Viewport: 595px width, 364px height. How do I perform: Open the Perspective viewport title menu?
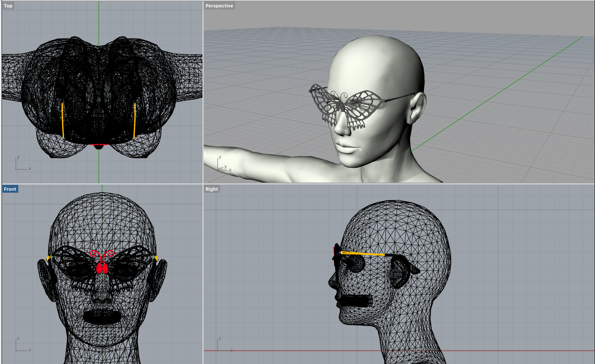219,5
